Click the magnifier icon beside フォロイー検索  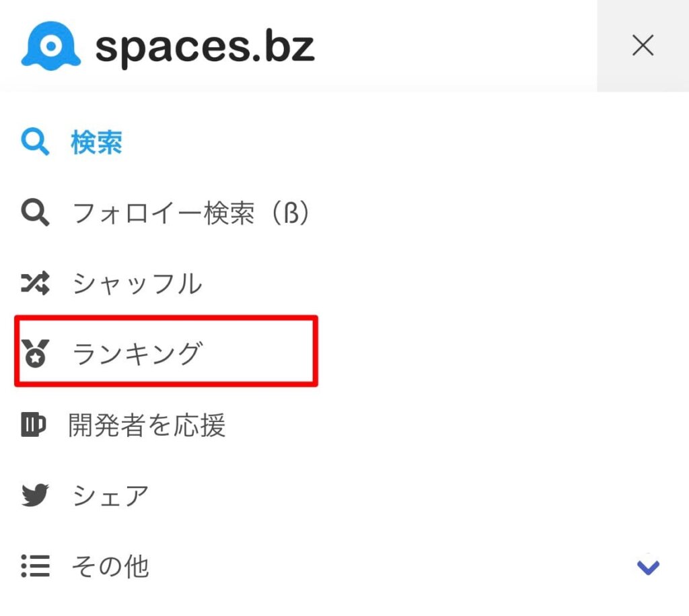tap(35, 212)
